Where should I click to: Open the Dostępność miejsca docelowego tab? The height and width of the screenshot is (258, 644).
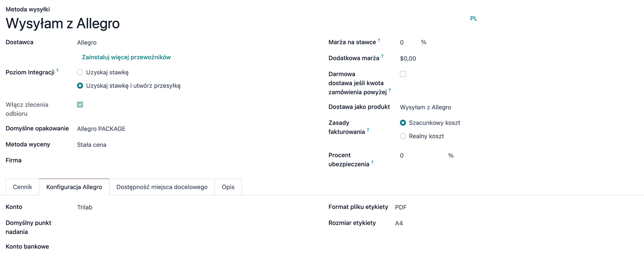pyautogui.click(x=162, y=187)
